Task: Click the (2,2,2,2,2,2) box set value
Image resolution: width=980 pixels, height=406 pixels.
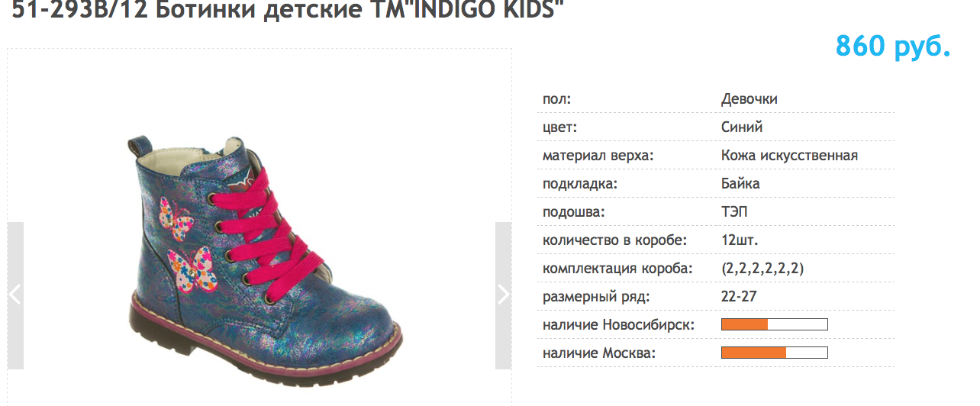Action: [762, 269]
